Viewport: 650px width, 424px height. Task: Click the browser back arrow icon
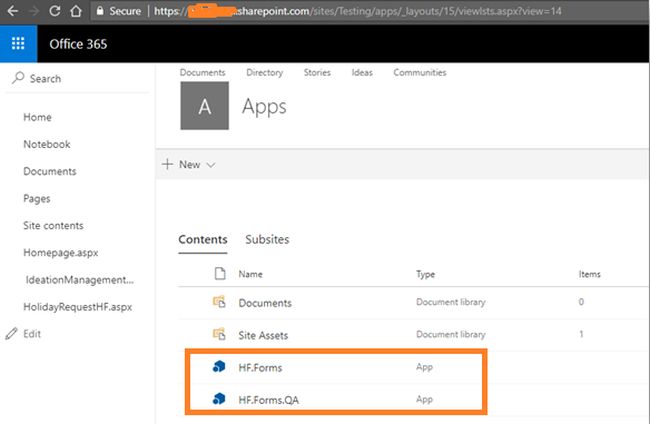click(x=12, y=11)
